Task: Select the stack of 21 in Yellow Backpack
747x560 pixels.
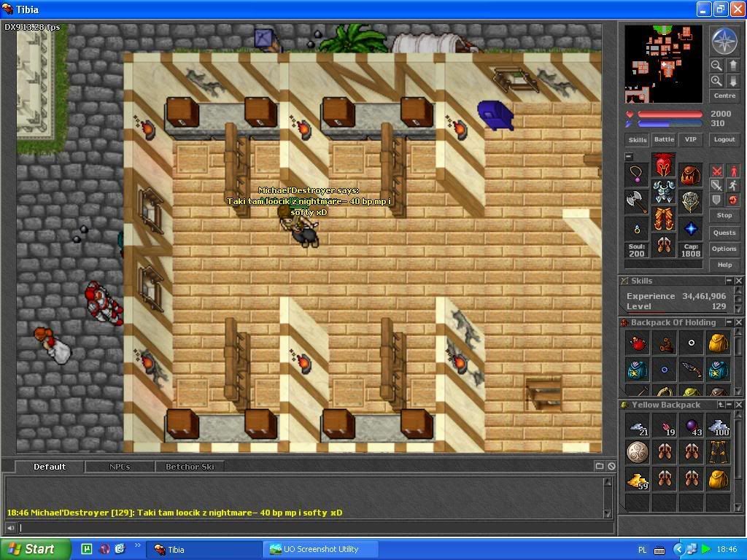Action: tap(638, 426)
